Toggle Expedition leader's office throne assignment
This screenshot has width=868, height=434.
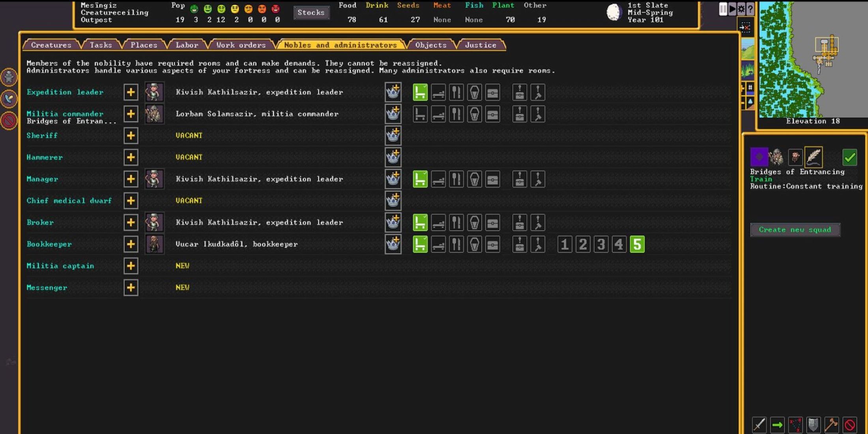pyautogui.click(x=420, y=92)
